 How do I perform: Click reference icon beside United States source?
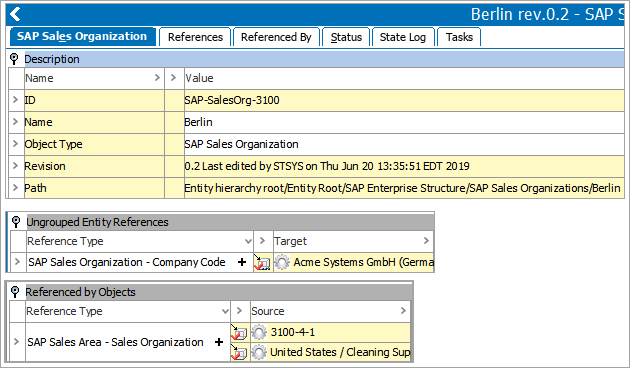pos(239,352)
